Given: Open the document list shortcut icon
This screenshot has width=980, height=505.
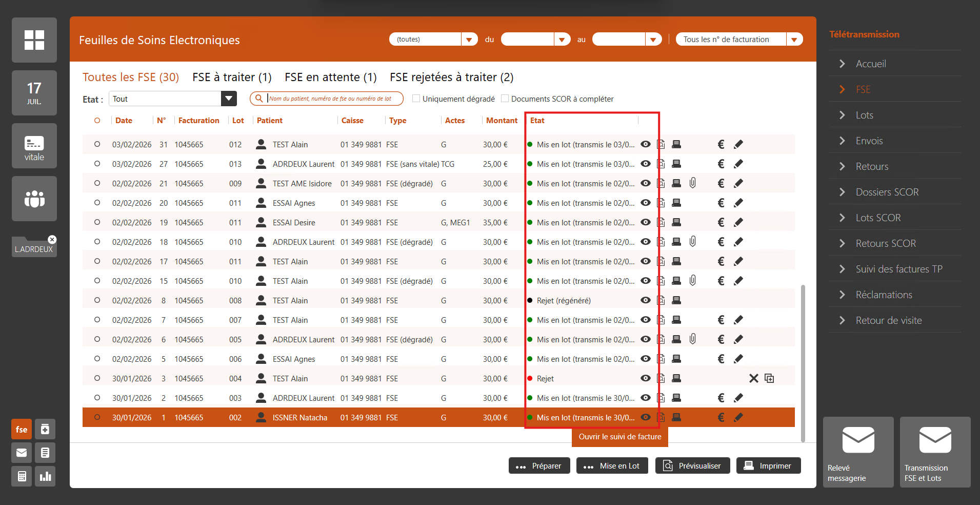Looking at the screenshot, I should [45, 453].
